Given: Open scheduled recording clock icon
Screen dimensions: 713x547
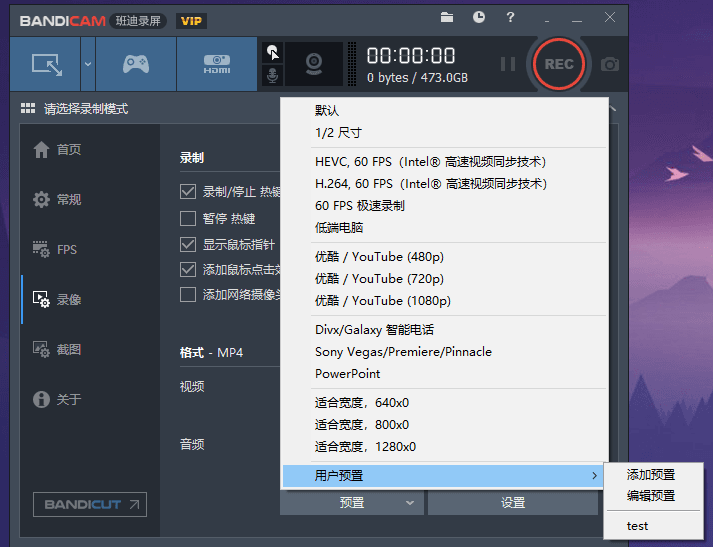Looking at the screenshot, I should (479, 17).
